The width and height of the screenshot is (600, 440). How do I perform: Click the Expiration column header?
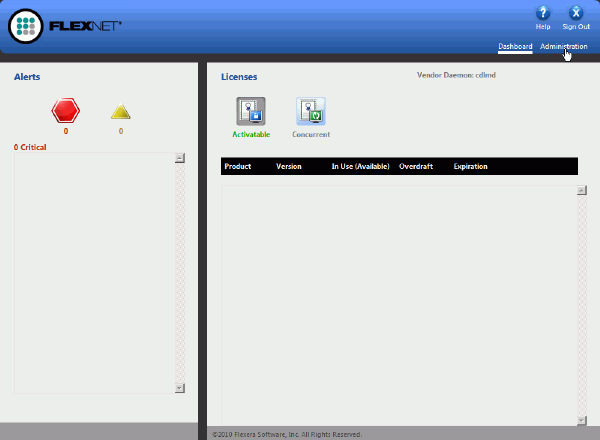point(471,166)
